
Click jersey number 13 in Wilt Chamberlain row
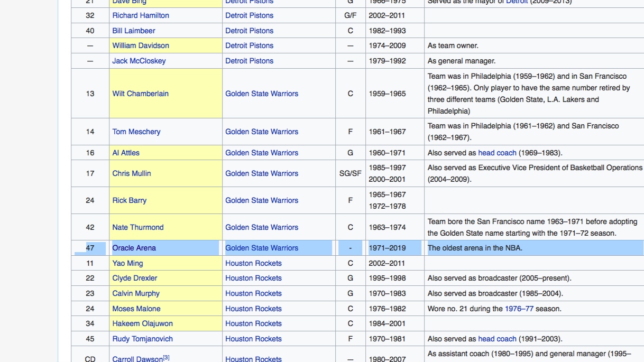(x=90, y=94)
